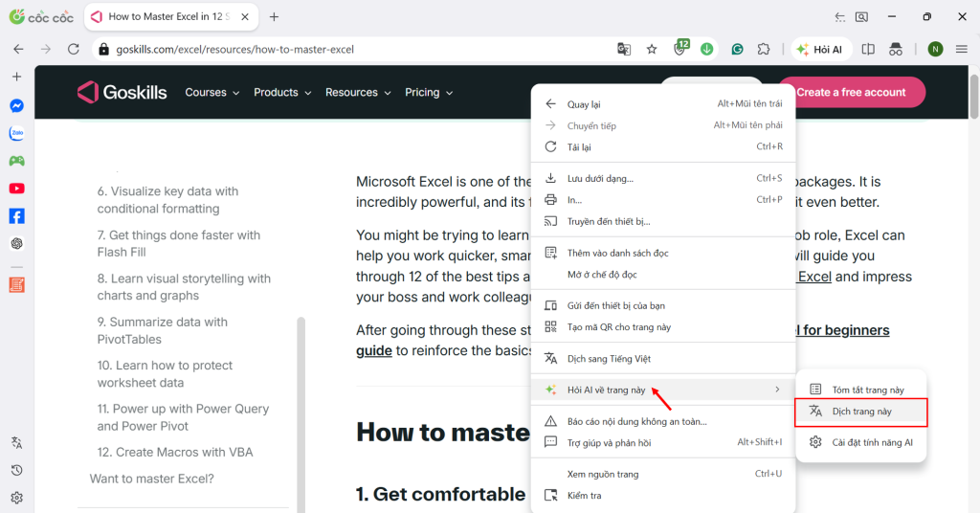
Task: Click the green download icon
Action: click(707, 50)
